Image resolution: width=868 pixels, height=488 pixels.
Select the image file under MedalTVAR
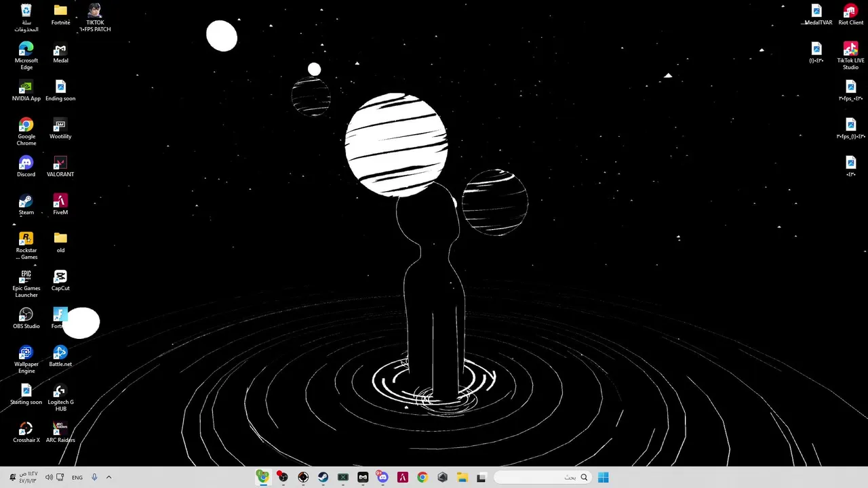pos(816,52)
